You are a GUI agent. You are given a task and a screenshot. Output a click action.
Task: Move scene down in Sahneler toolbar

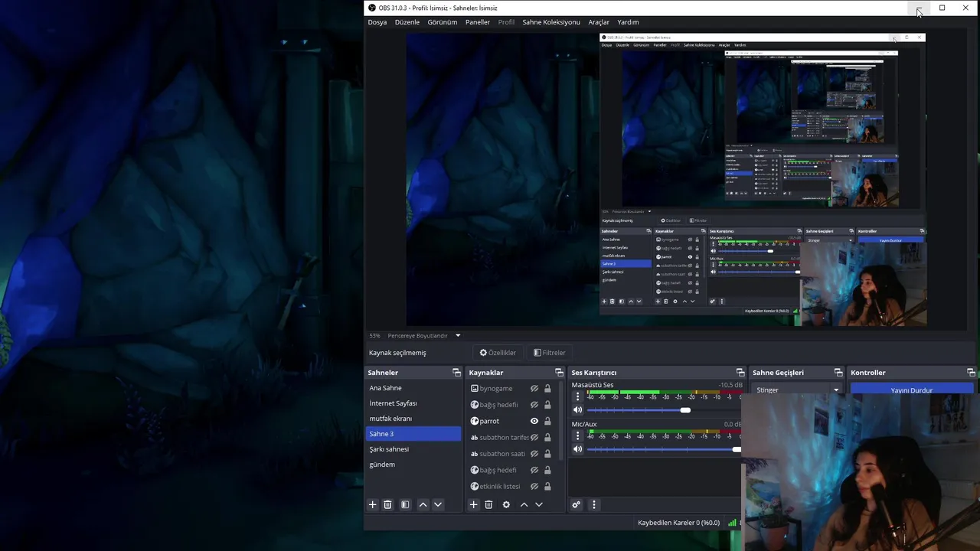pos(438,504)
